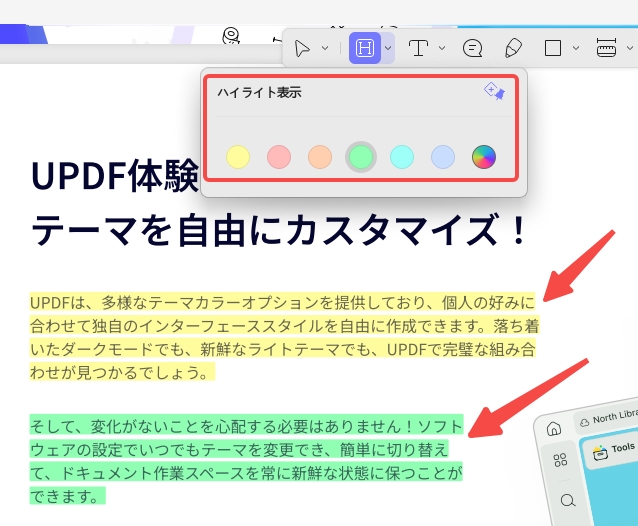
Task: Choose the green highlight color
Action: coord(361,157)
